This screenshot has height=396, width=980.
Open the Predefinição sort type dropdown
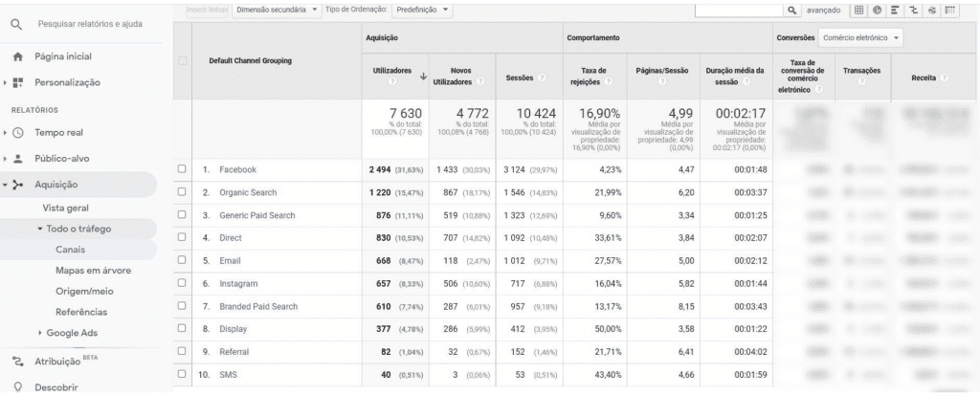(422, 10)
